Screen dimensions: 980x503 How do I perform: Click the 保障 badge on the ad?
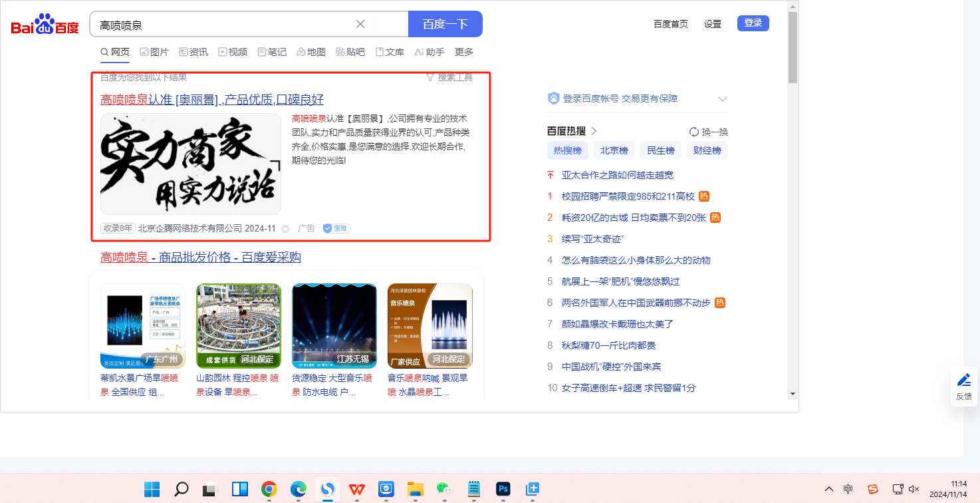coord(336,228)
